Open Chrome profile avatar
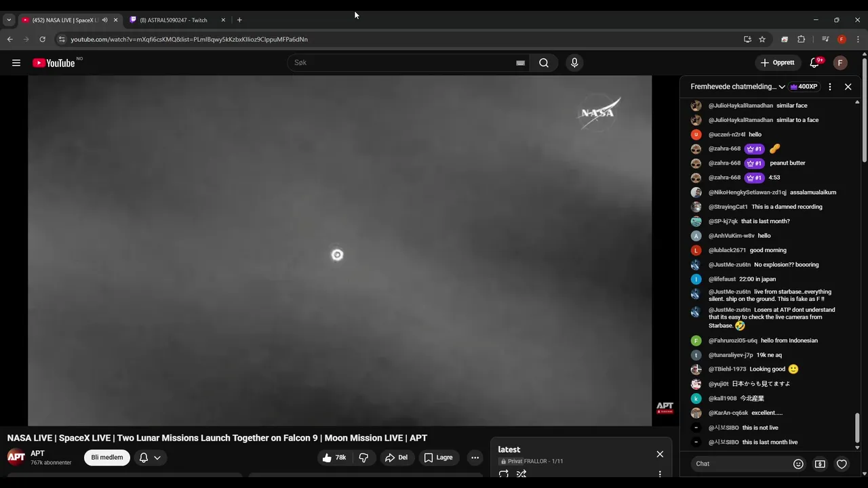Screen dimensions: 868x488 click(x=842, y=39)
